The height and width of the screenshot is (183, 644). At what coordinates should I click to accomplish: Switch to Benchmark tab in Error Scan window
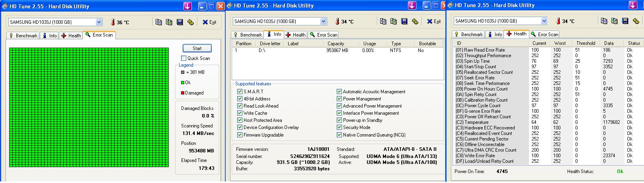tap(23, 35)
